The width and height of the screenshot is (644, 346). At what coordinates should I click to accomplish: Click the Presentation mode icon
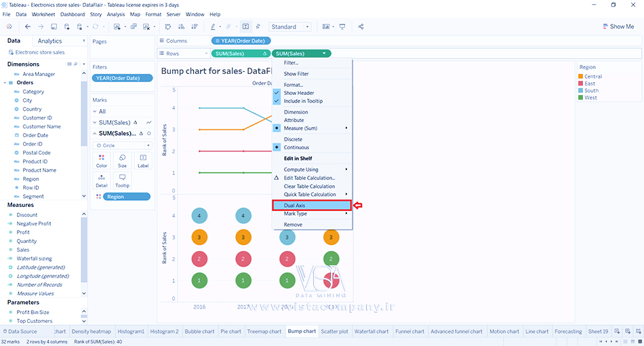[x=342, y=26]
